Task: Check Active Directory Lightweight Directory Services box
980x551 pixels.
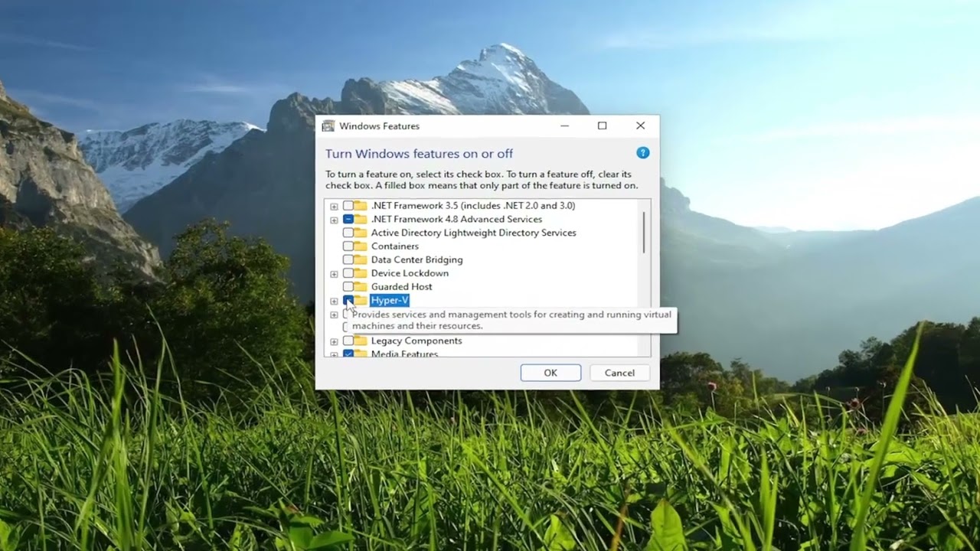Action: point(348,233)
